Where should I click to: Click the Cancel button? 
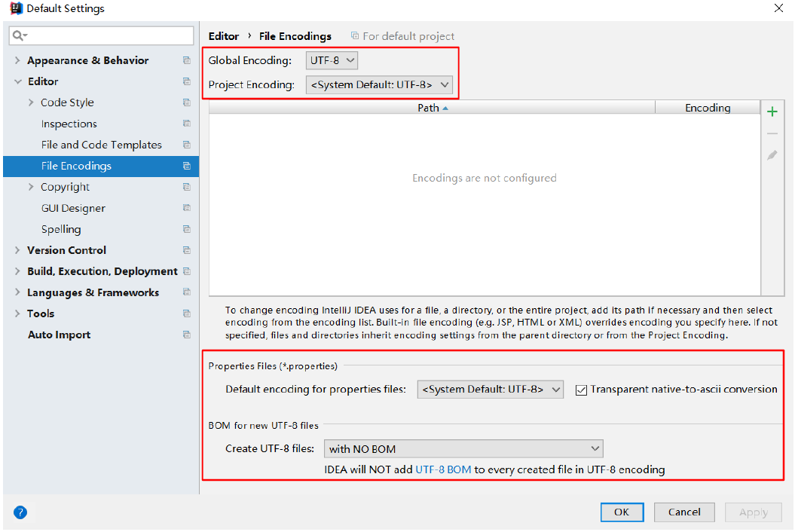point(684,512)
